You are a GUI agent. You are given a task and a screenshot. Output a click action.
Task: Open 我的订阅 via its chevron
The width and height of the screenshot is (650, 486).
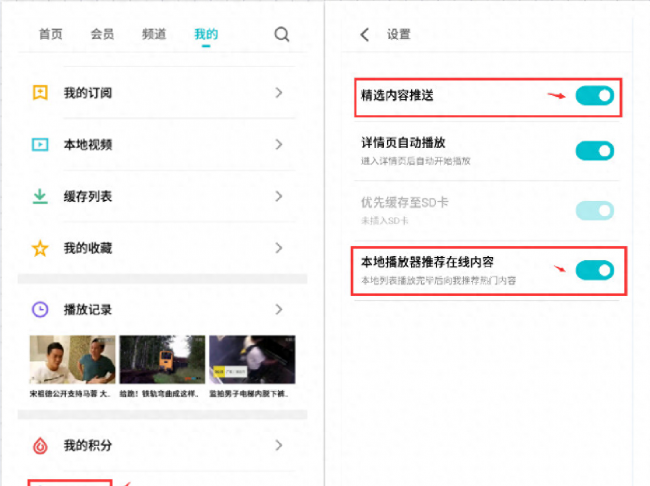[279, 92]
